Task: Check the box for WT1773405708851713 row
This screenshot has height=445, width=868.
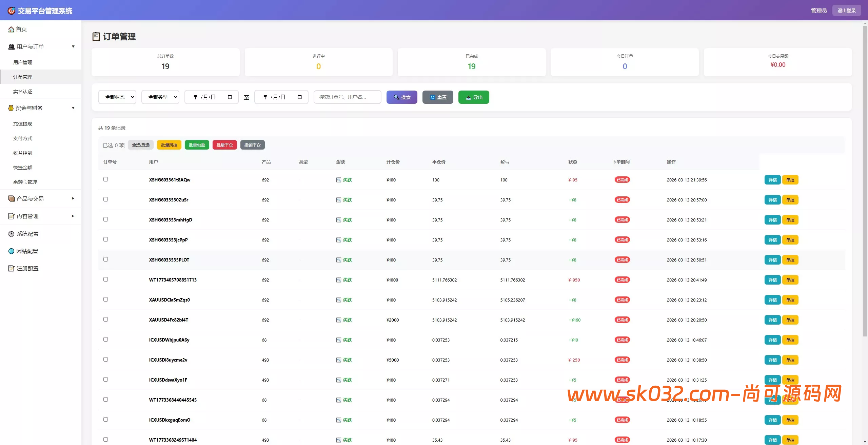Action: (105, 279)
